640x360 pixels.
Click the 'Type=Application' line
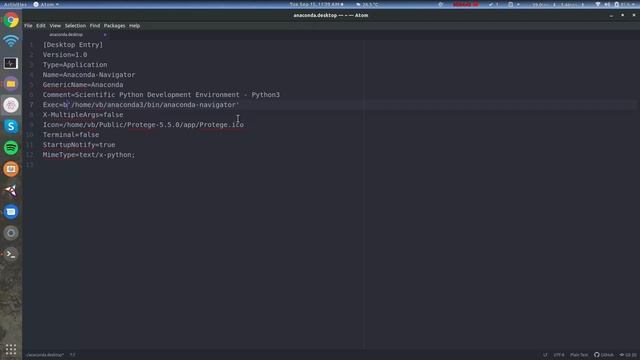pos(75,65)
